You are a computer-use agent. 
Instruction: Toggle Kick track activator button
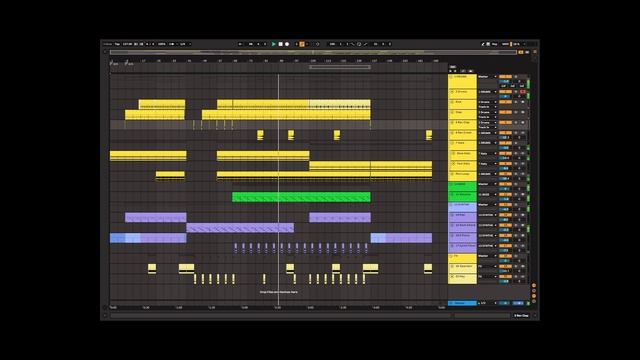[x=505, y=102]
